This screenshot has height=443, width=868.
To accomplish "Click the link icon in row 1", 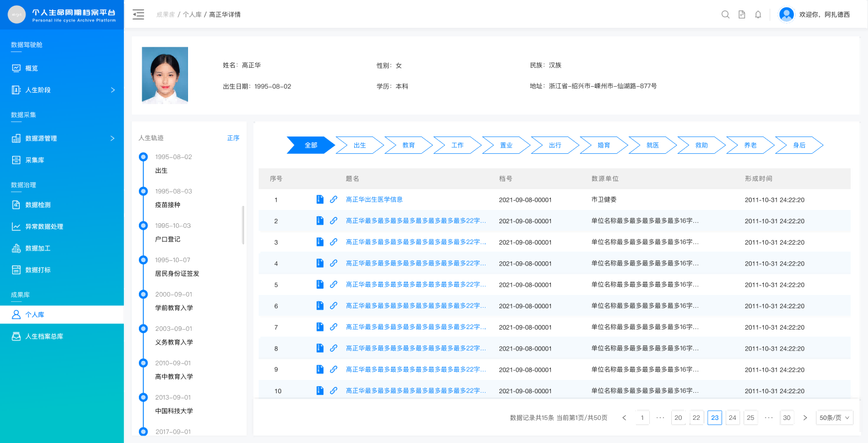I will [x=333, y=200].
